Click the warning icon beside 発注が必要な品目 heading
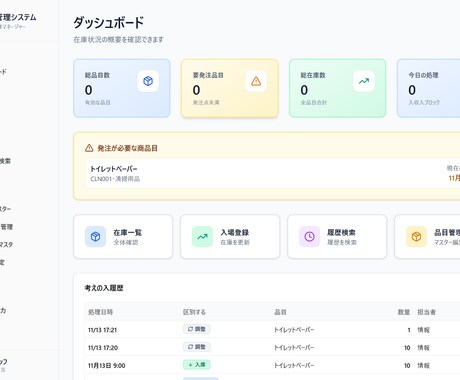460x380 pixels. point(89,148)
